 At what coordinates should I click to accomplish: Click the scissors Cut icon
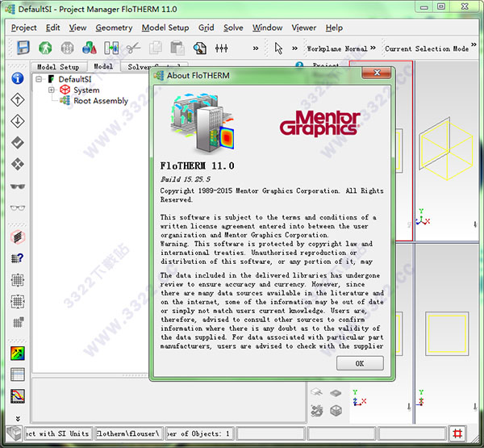coord(133,48)
